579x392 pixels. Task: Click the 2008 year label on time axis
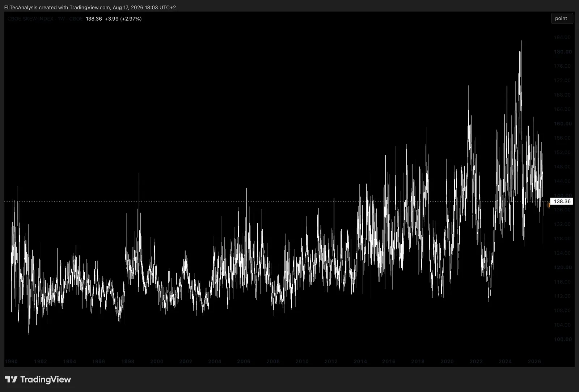[x=273, y=361]
